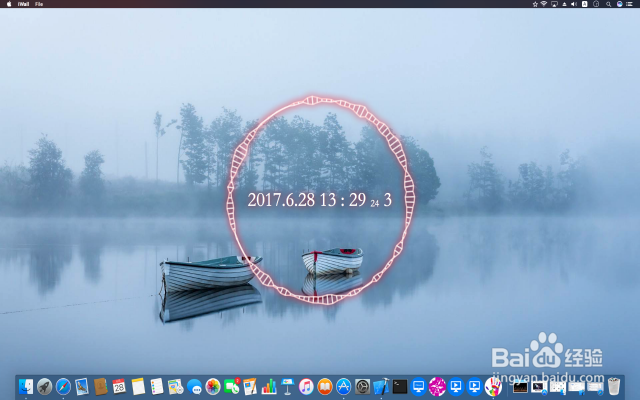
Task: Open colorful handprint app icon in Dock
Action: point(493,386)
